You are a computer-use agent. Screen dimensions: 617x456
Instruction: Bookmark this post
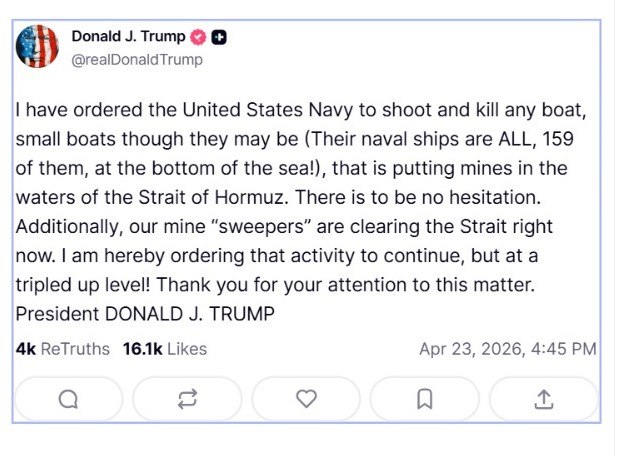point(424,399)
